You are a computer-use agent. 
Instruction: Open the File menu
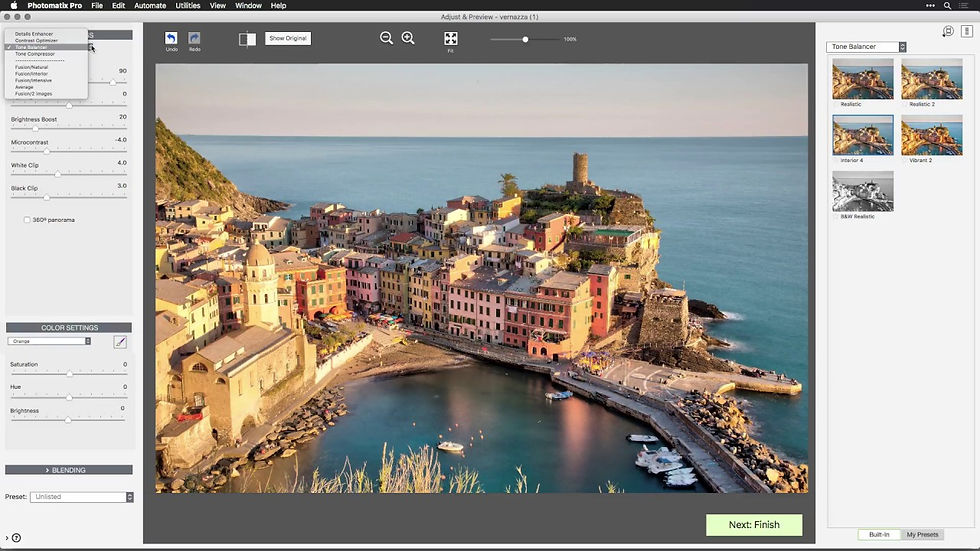coord(97,5)
